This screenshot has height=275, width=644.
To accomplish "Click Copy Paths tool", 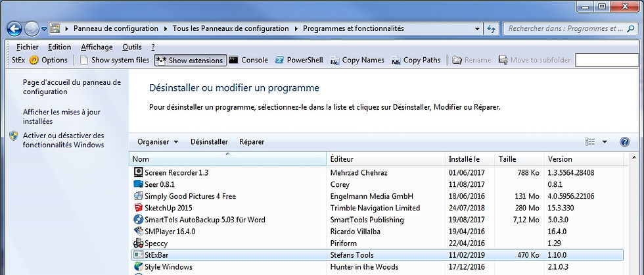I will click(416, 60).
